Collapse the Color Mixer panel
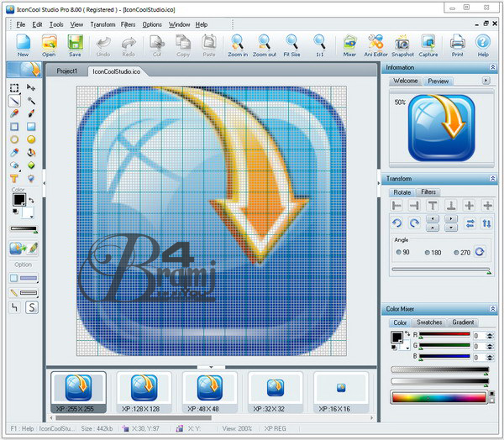504x440 pixels. (491, 310)
